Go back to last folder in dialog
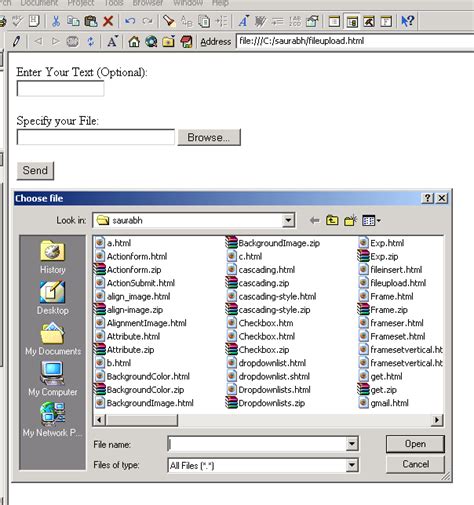The height and width of the screenshot is (505, 474). point(314,220)
